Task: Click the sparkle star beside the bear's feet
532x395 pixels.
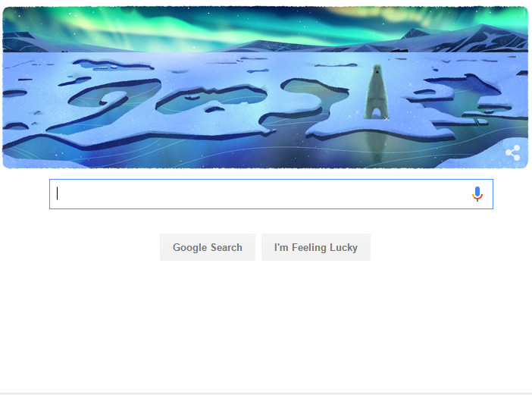Action: [386, 118]
